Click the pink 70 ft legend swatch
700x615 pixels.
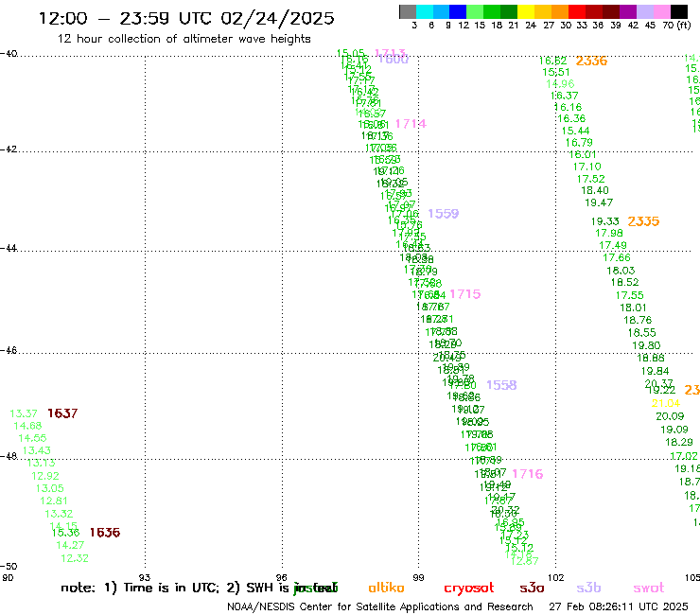(662, 11)
